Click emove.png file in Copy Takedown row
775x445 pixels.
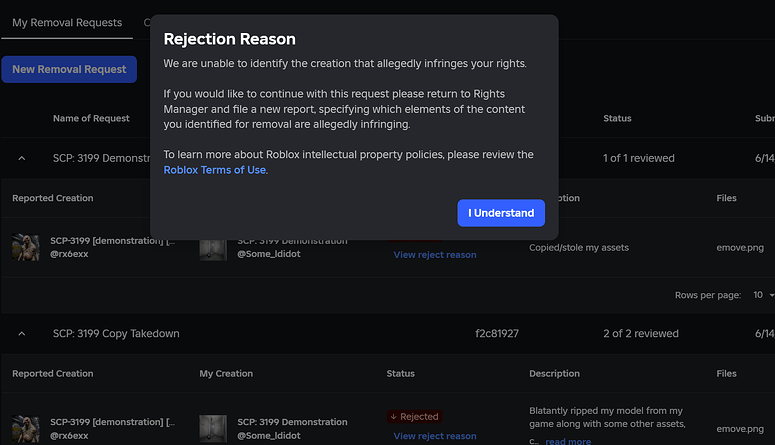click(740, 429)
